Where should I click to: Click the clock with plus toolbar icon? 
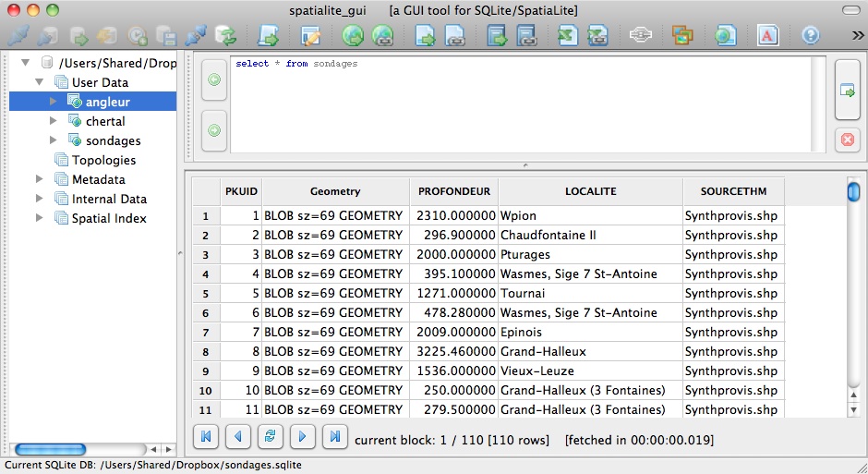click(x=137, y=36)
